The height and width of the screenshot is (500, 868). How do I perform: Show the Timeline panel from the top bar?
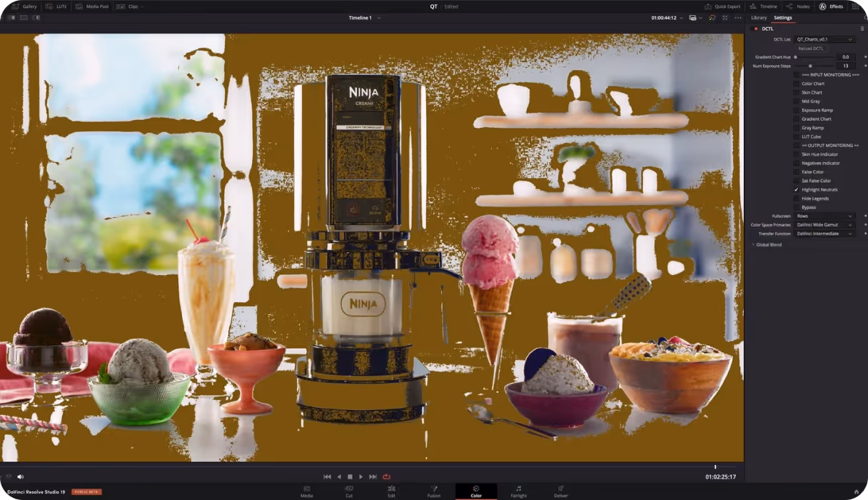click(x=764, y=6)
